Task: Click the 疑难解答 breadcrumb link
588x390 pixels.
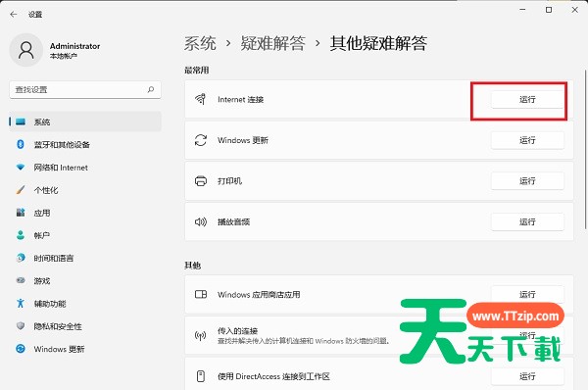Action: click(273, 43)
